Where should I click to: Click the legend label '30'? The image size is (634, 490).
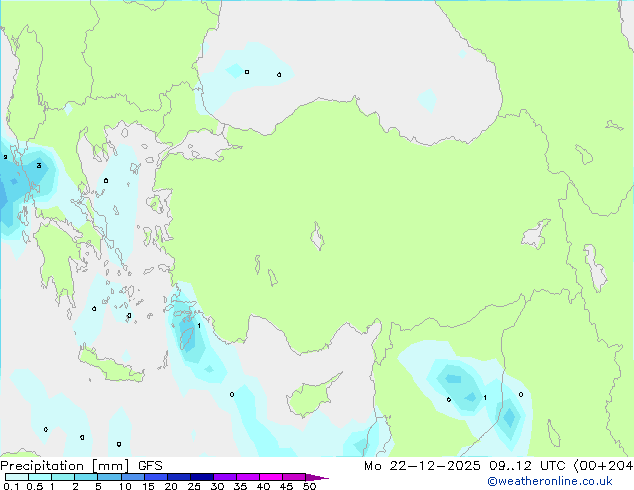point(217,486)
